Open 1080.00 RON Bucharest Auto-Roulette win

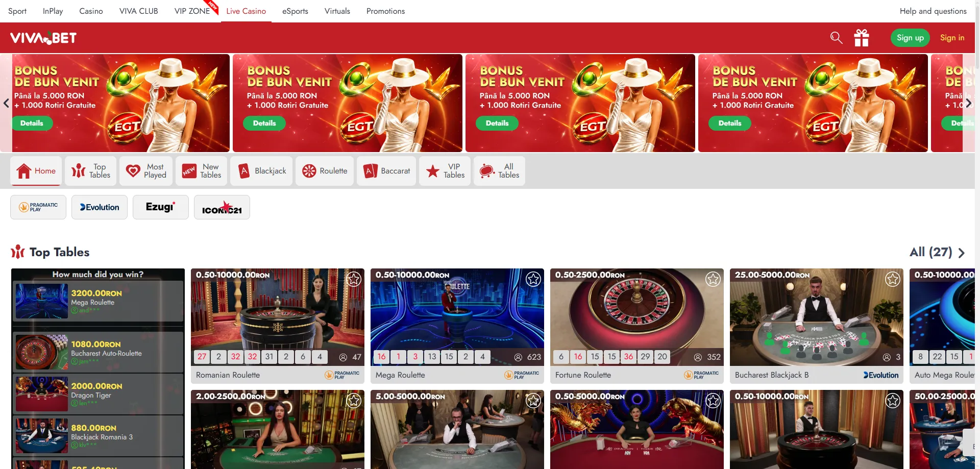click(98, 352)
